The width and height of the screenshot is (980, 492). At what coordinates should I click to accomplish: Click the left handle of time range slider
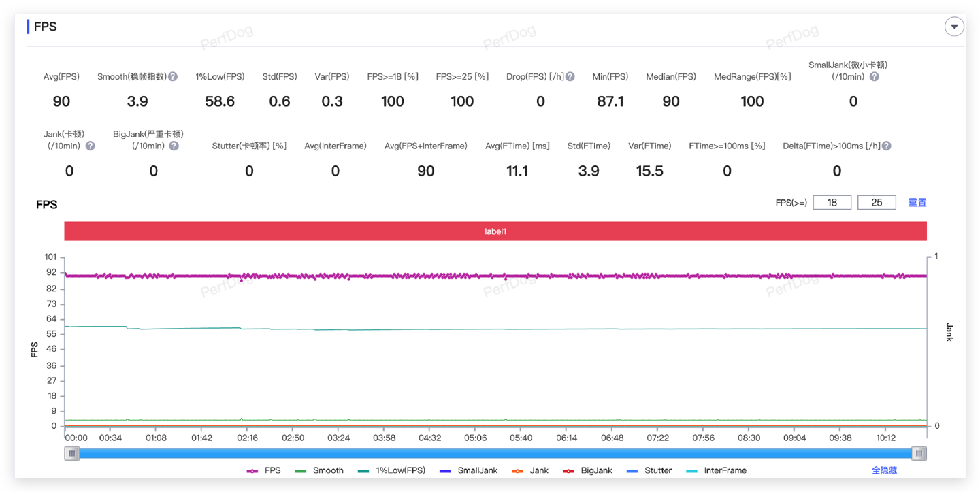point(72,453)
